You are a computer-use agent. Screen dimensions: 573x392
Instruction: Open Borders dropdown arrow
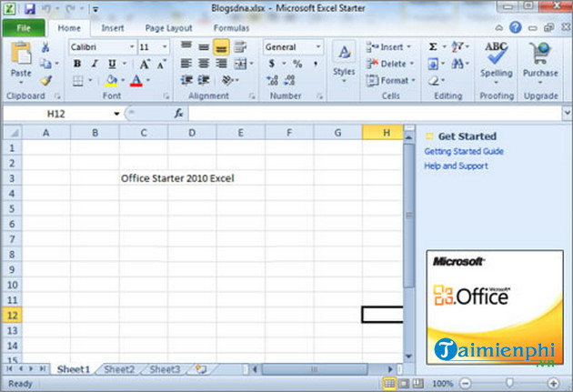point(90,80)
